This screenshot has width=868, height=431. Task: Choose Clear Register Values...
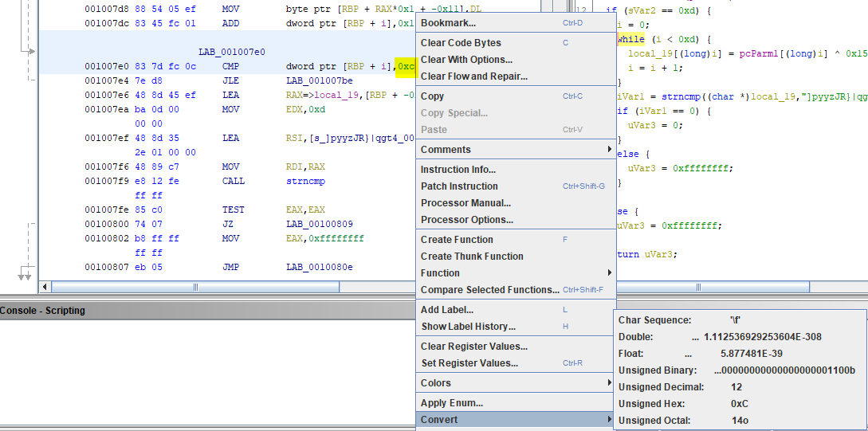click(516, 347)
